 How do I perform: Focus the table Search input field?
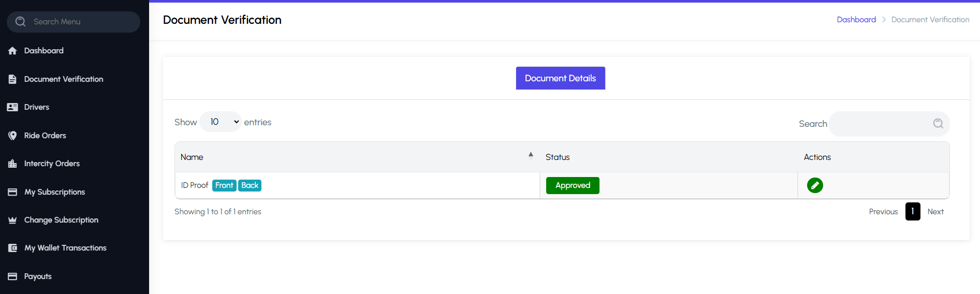[x=880, y=124]
